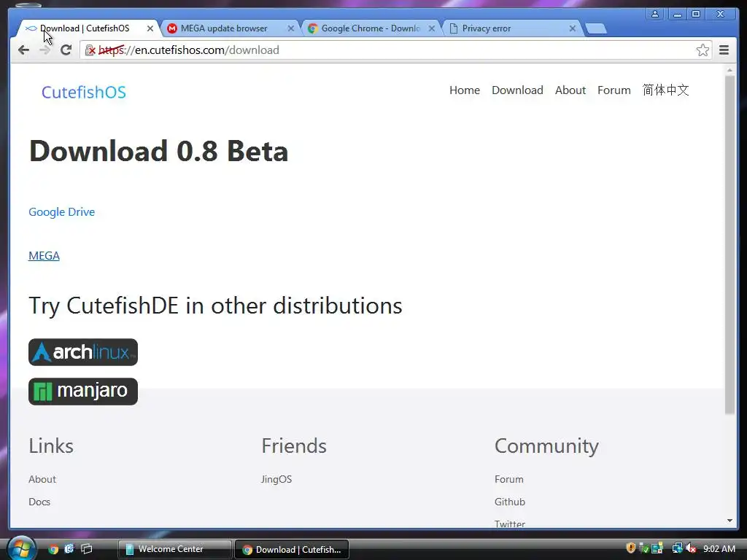
Task: Click the Chrome user profile icon
Action: point(655,14)
